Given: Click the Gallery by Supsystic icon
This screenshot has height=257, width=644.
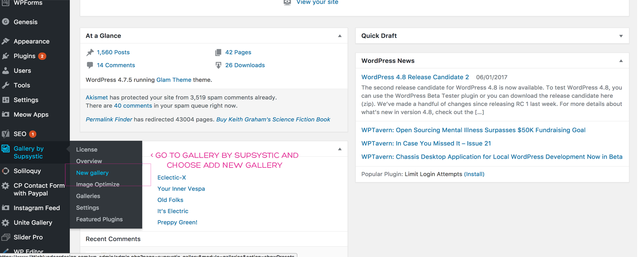Looking at the screenshot, I should pos(6,148).
